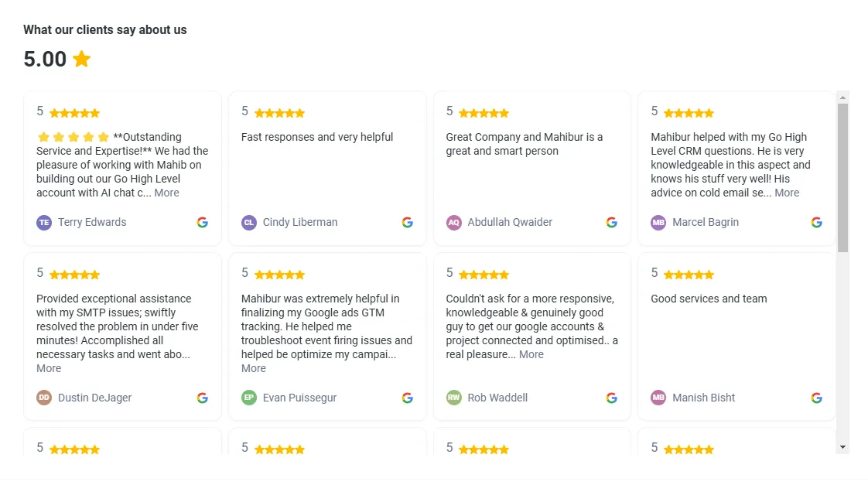
Task: Click the Google icon on Terry Edwards' review
Action: click(x=203, y=222)
